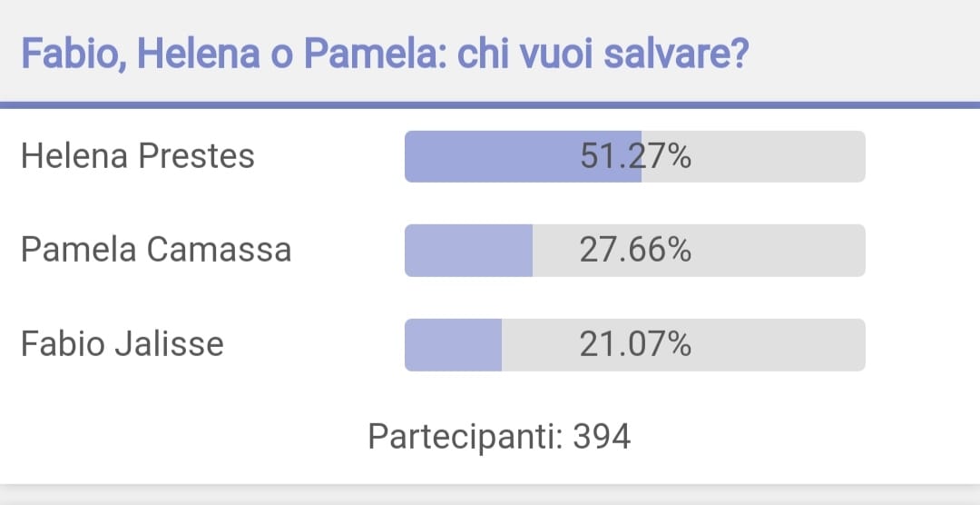The width and height of the screenshot is (980, 505).
Task: Click the 27.66% percentage text
Action: click(635, 251)
